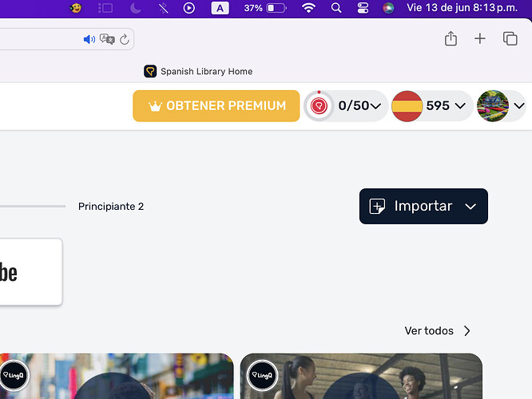The height and width of the screenshot is (399, 532).
Task: Open the profile avatar picture
Action: point(493,106)
